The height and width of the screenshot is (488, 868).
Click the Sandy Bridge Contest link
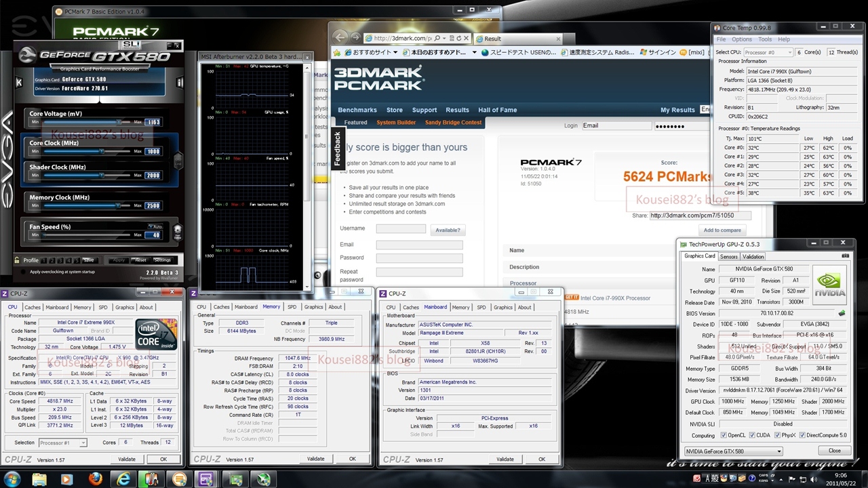point(454,123)
